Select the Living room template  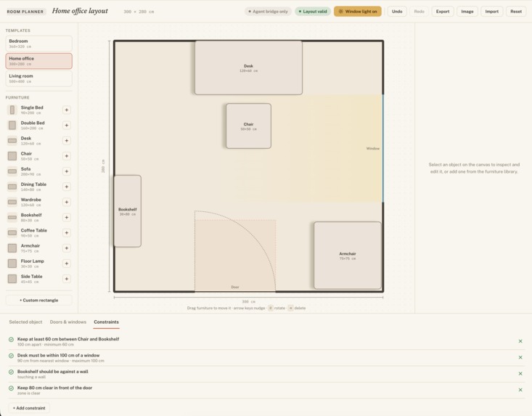38,78
